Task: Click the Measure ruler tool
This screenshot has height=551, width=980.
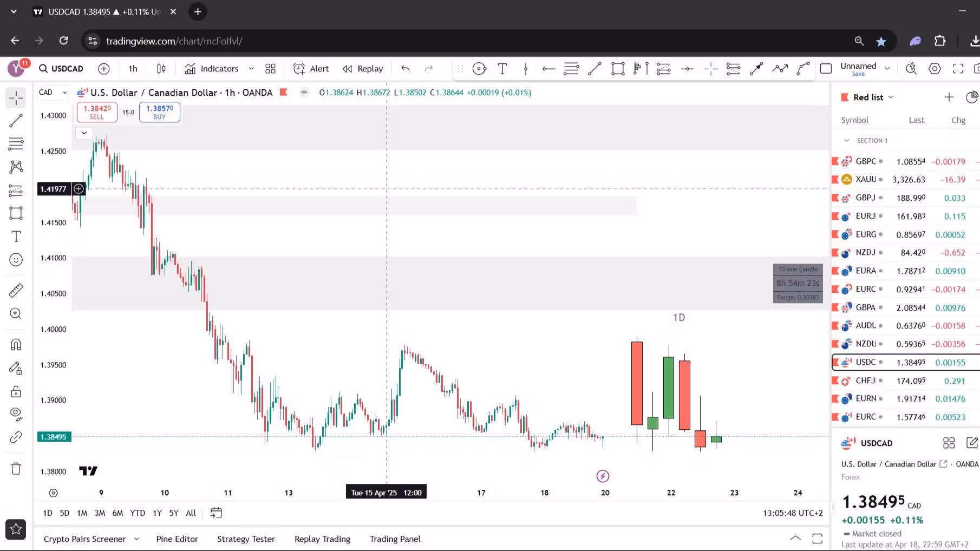Action: [x=16, y=291]
